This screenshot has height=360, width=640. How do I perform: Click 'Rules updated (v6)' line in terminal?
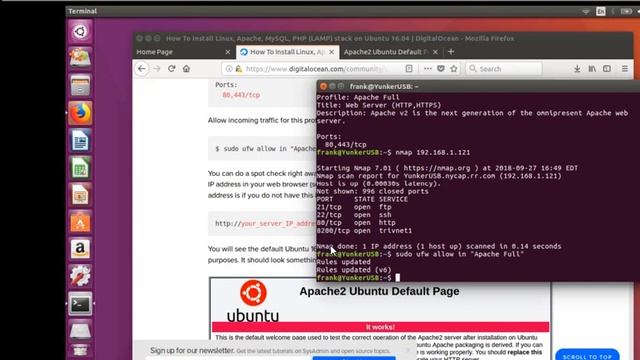(x=354, y=270)
